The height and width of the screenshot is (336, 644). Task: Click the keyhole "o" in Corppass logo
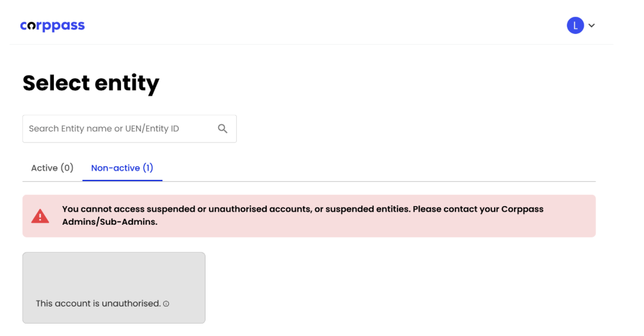coord(32,26)
